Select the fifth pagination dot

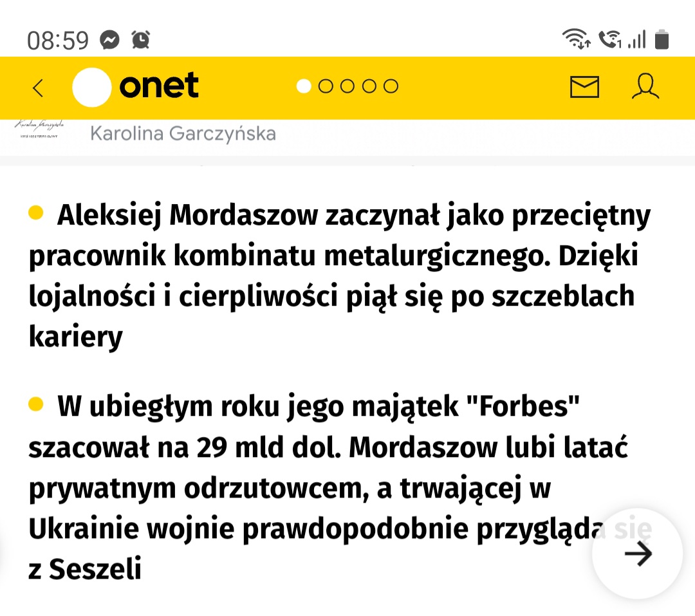coord(391,86)
